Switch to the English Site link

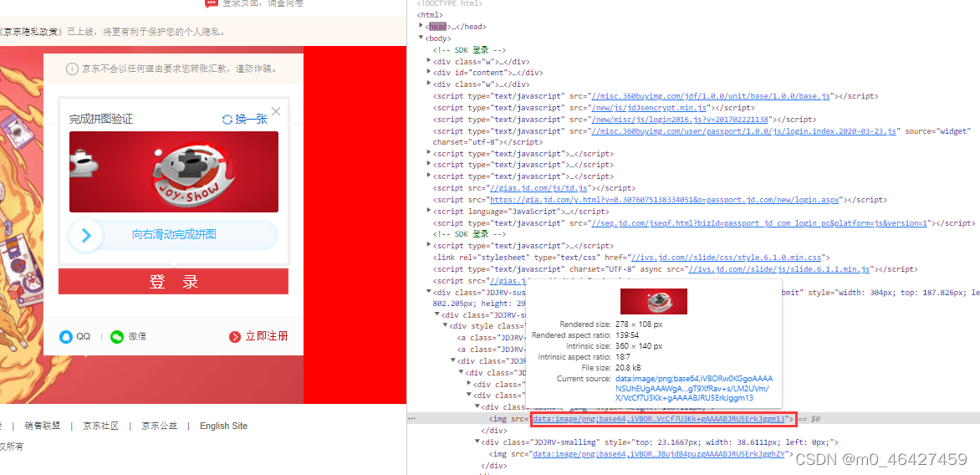[224, 426]
